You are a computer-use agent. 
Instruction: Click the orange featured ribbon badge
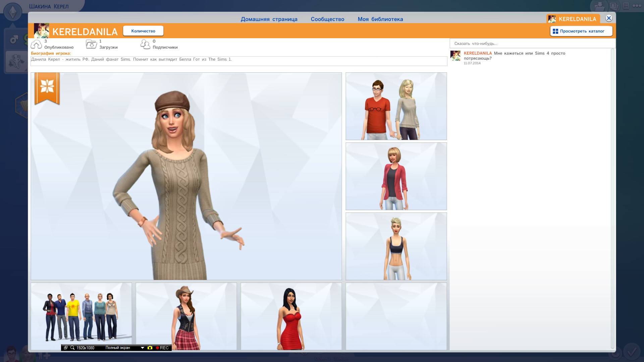47,88
